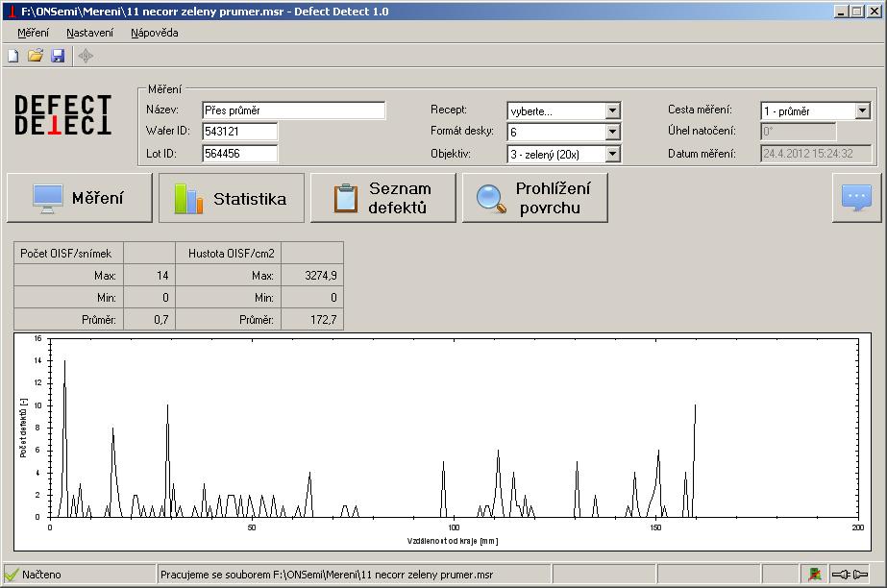Click the Wafer ID input field
This screenshot has width=887, height=588.
coord(240,132)
